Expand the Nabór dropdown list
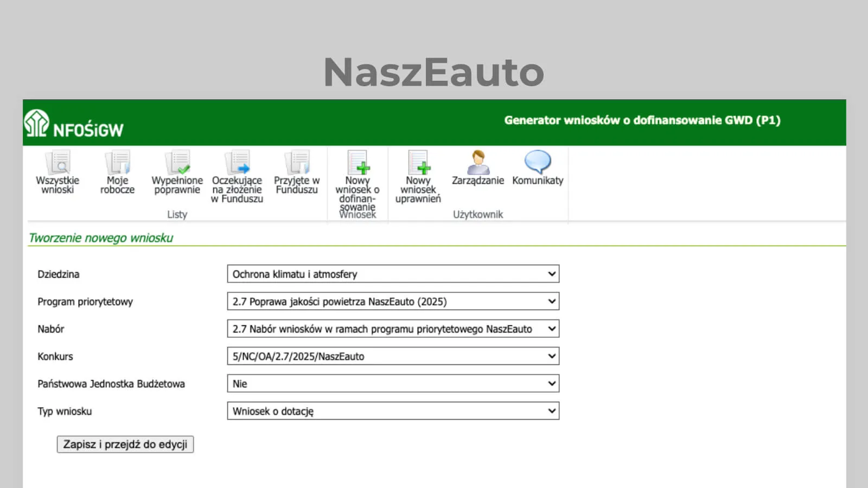This screenshot has height=488, width=868. [x=393, y=329]
